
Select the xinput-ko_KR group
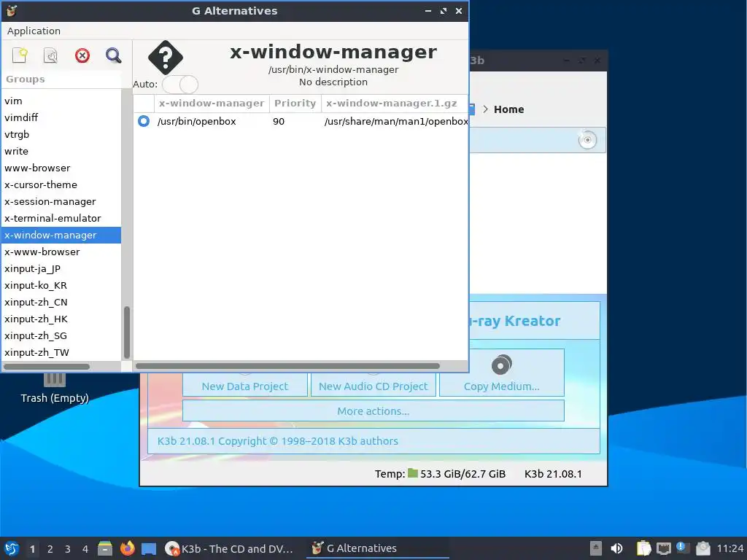[61, 285]
